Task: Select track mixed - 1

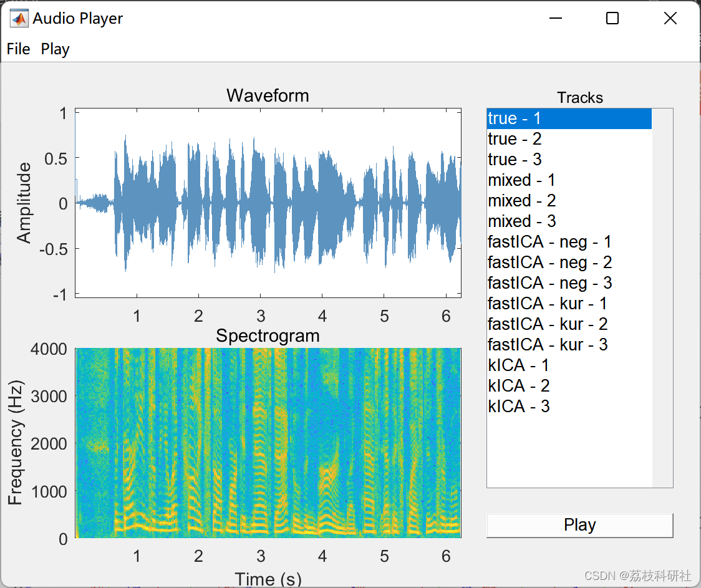Action: click(x=569, y=180)
